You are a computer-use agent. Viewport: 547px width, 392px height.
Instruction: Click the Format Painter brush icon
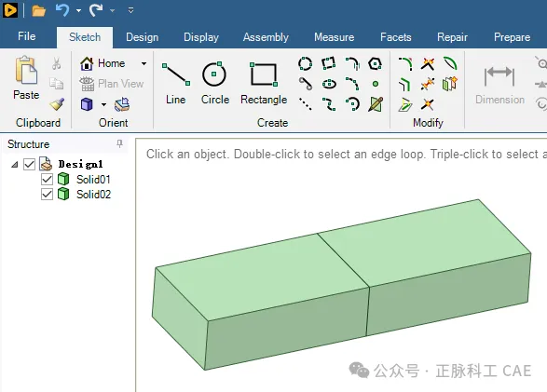point(57,104)
